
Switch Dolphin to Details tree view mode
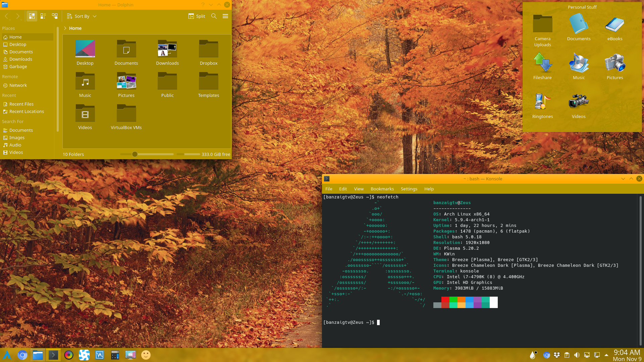tap(55, 16)
